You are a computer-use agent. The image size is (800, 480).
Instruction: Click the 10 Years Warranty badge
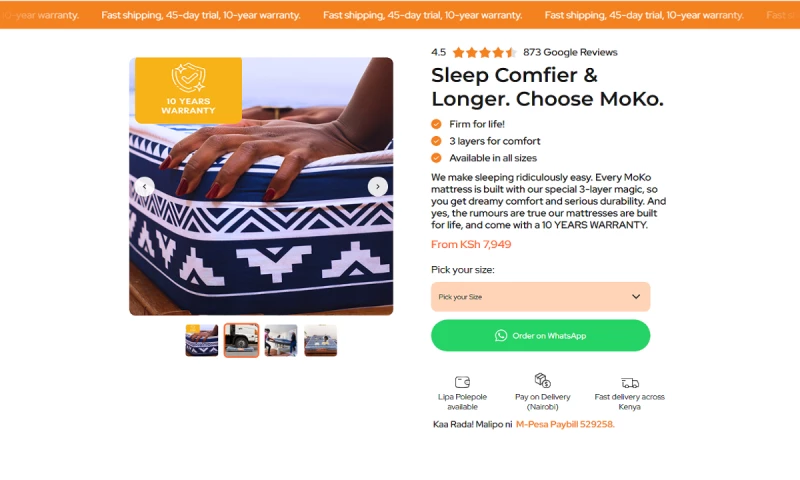pos(188,90)
